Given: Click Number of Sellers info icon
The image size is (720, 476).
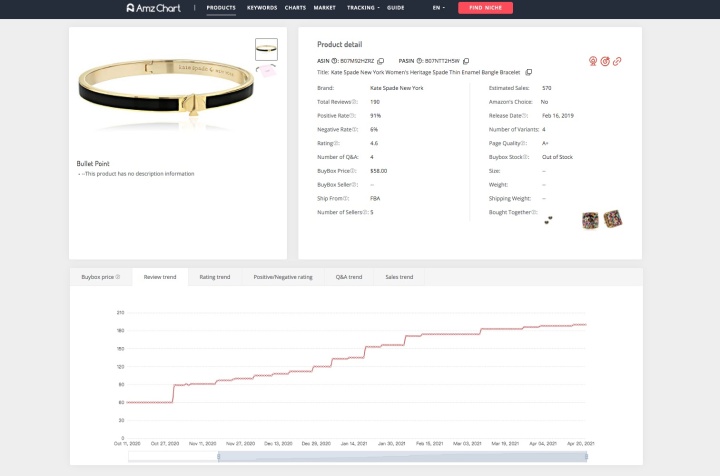Looking at the screenshot, I should [366, 212].
